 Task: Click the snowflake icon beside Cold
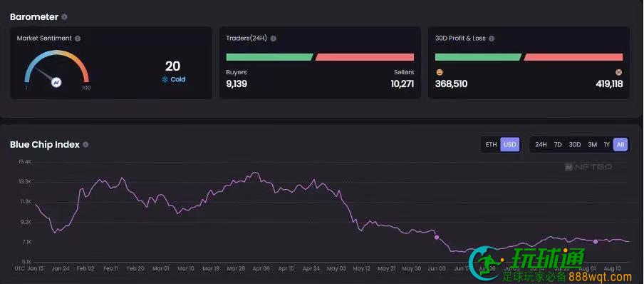click(x=165, y=79)
